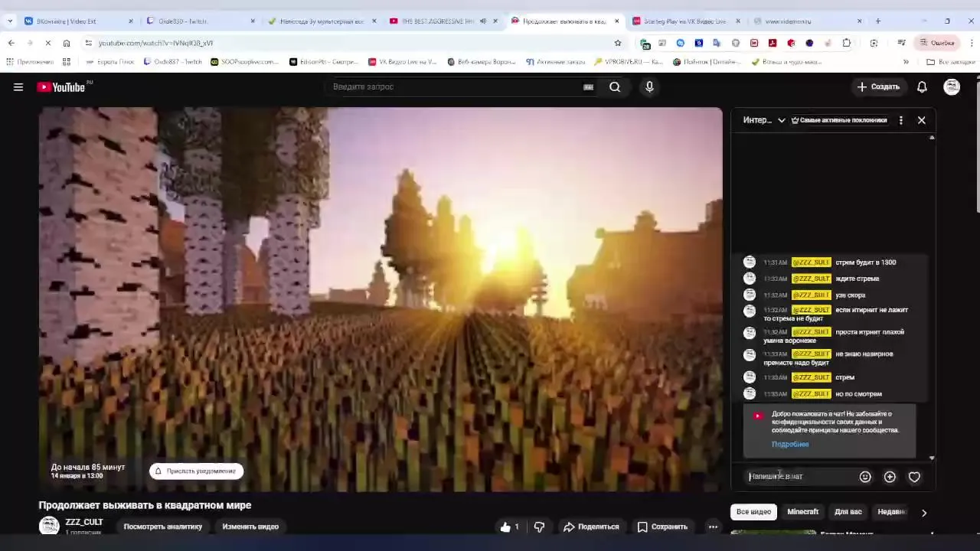This screenshot has width=980, height=551.
Task: Open the notifications bell
Action: click(922, 87)
